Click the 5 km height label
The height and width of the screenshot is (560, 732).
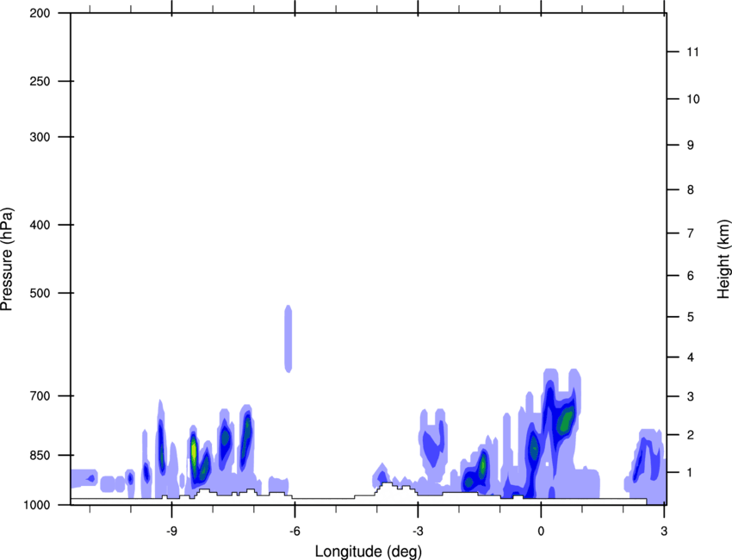tap(691, 317)
